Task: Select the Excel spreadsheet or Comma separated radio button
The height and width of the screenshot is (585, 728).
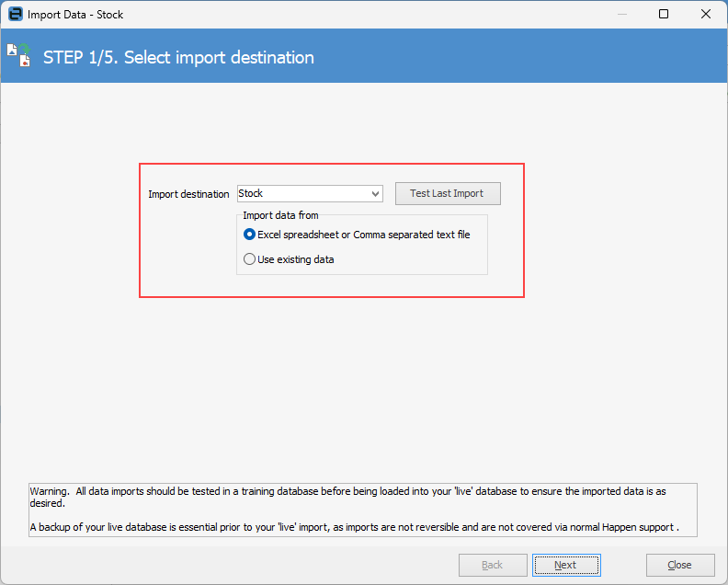Action: [250, 235]
